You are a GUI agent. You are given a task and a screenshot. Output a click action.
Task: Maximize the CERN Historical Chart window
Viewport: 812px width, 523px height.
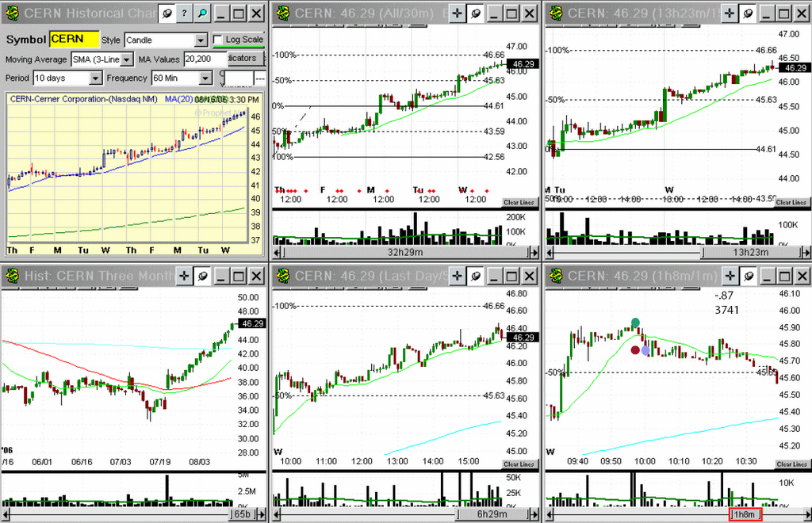coord(239,13)
